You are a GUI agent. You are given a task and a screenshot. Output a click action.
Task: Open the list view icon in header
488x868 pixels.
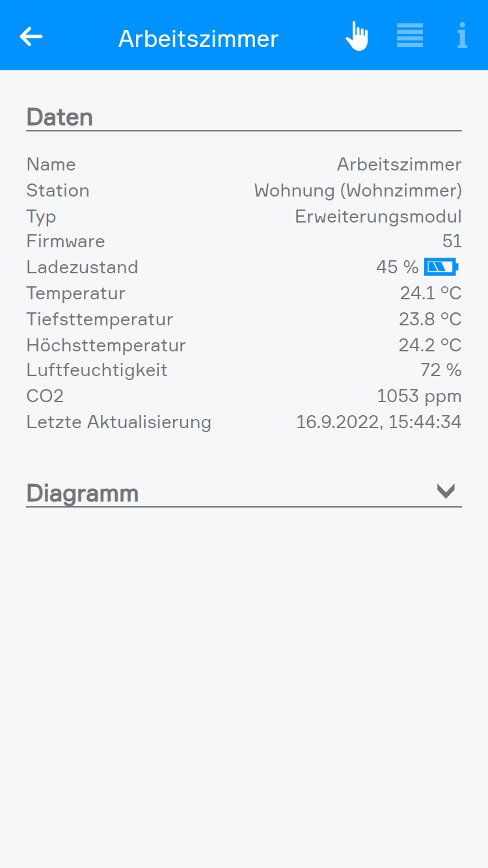[410, 36]
